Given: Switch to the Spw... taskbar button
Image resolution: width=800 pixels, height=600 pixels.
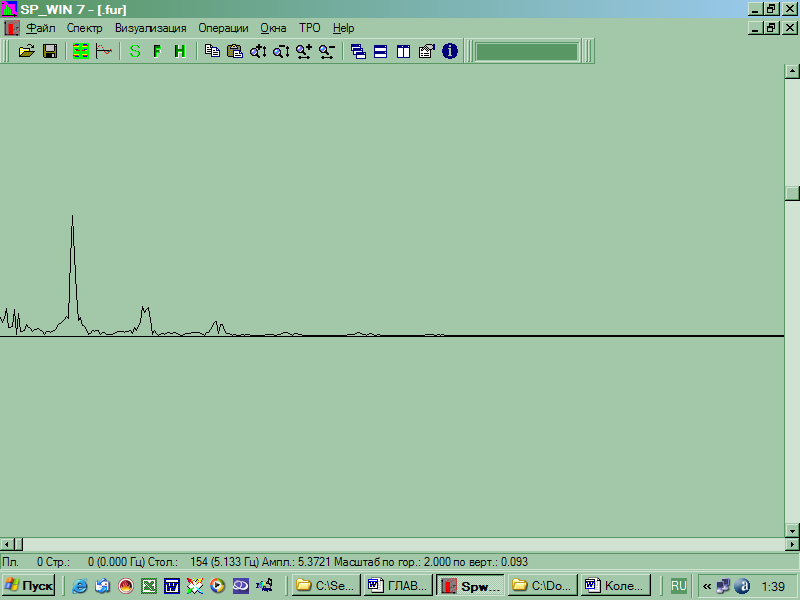Looking at the screenshot, I should [x=470, y=586].
